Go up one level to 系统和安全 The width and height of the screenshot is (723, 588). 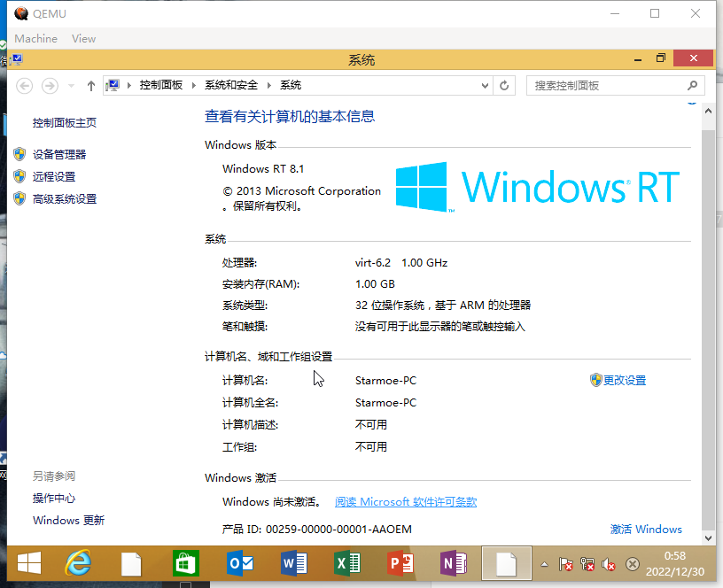91,86
